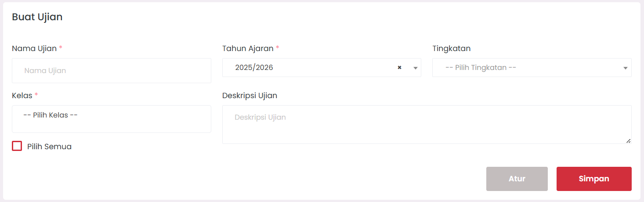Focus the Nama Ujian text field

point(111,70)
